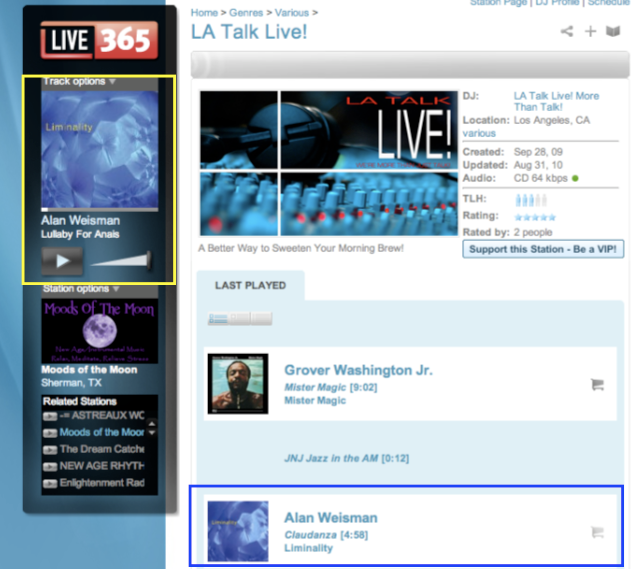Click the Liminality album art in the player
The width and height of the screenshot is (632, 569).
[99, 149]
